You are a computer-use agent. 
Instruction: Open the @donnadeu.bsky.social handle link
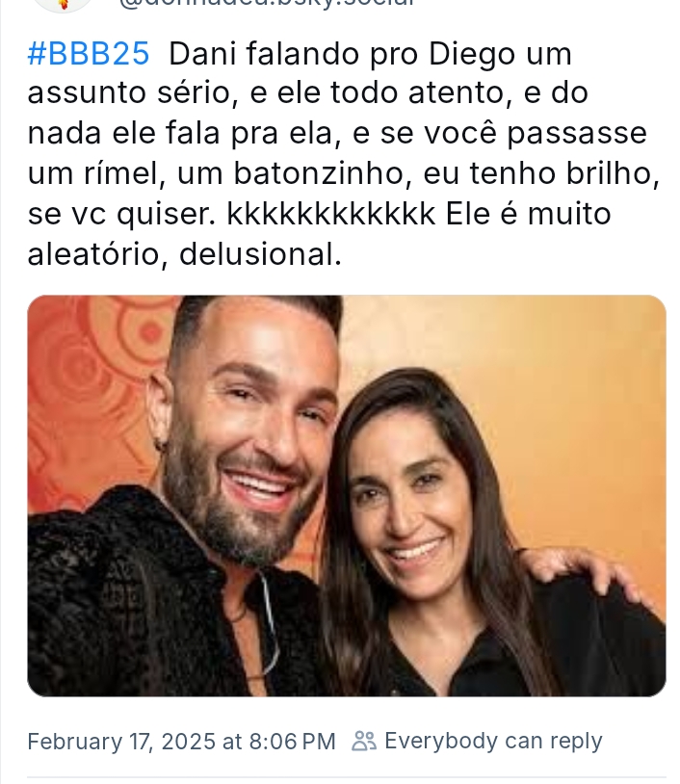268,3
